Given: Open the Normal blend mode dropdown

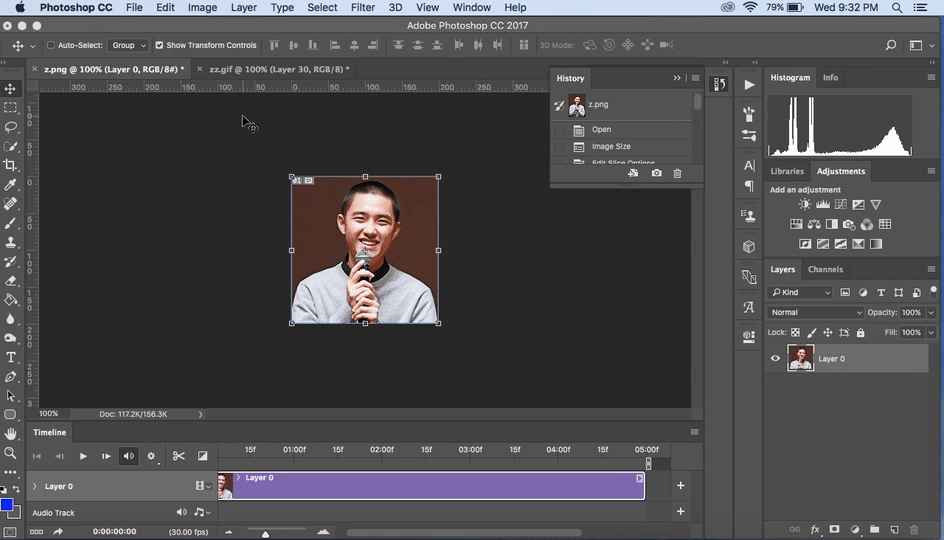Looking at the screenshot, I should pos(815,312).
